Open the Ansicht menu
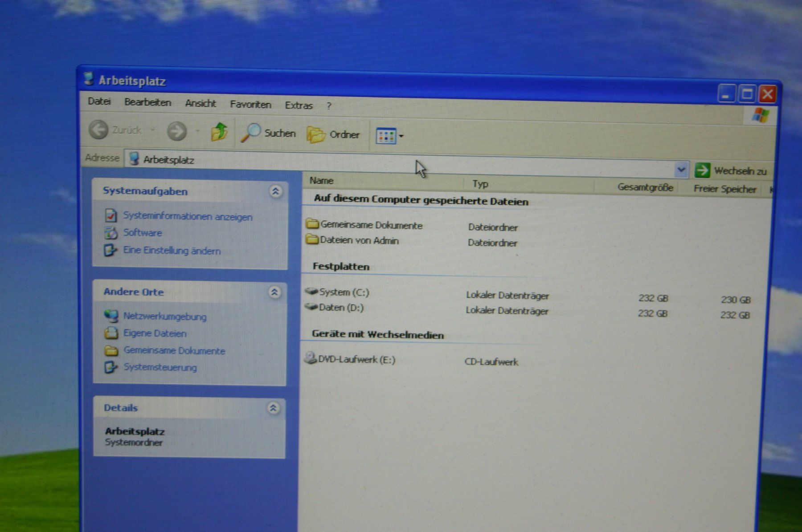802x532 pixels. (x=200, y=103)
